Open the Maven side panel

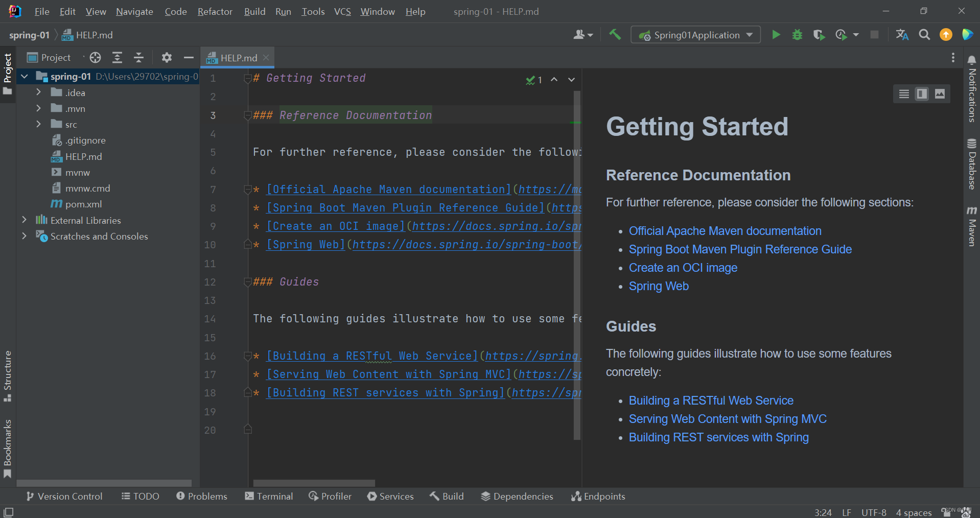pyautogui.click(x=972, y=226)
